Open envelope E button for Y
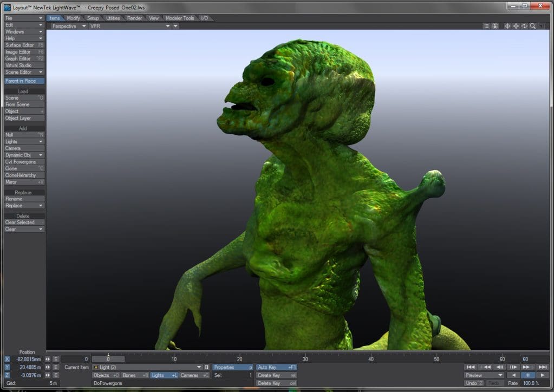554x392 pixels. tap(55, 367)
